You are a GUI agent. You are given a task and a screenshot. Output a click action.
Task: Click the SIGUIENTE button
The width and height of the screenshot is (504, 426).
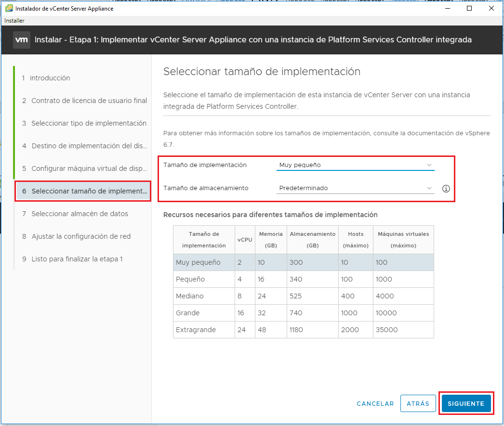coord(465,403)
